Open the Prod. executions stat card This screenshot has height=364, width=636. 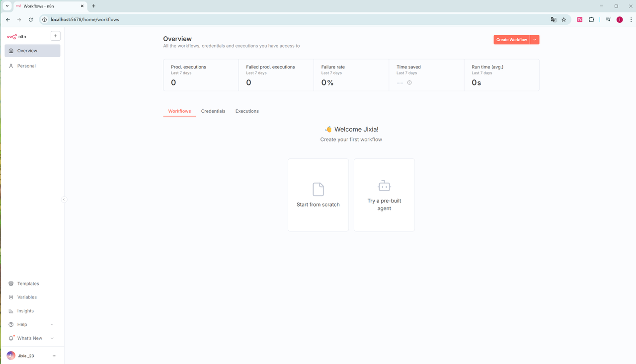pos(201,75)
